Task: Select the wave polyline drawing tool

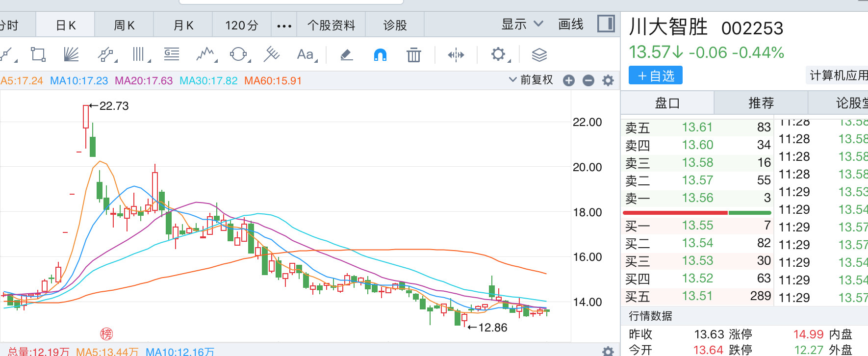Action: pos(205,54)
